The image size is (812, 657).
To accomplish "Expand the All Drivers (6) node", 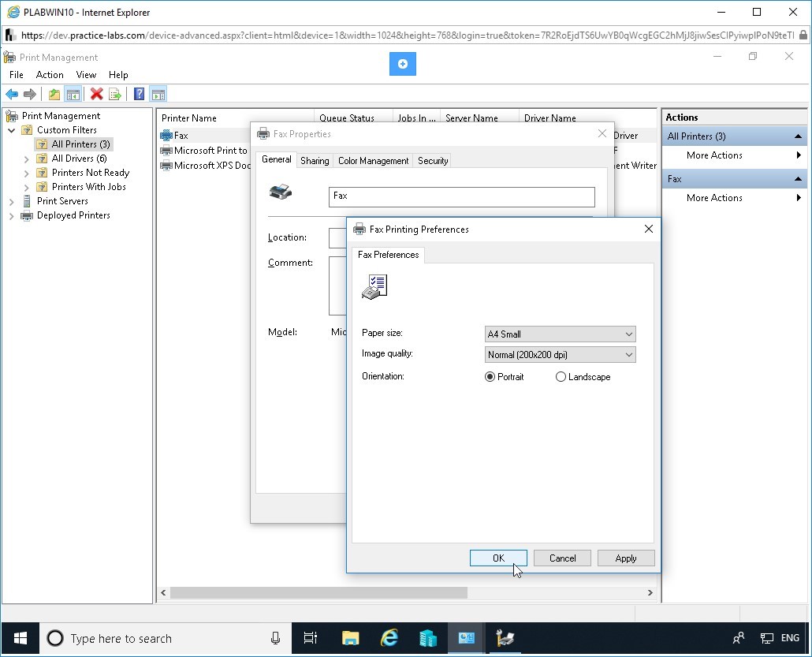I will click(x=27, y=159).
